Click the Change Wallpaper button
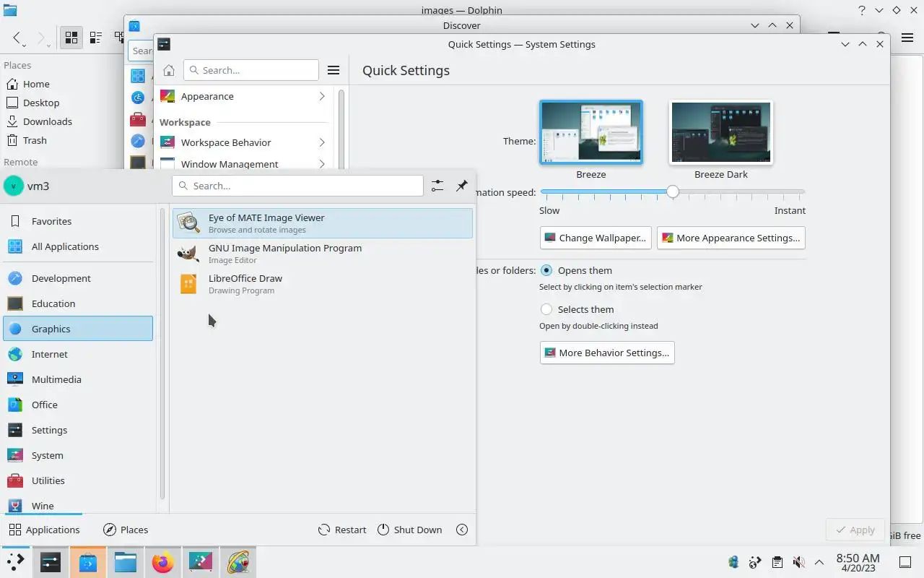The height and width of the screenshot is (578, 924). 596,238
